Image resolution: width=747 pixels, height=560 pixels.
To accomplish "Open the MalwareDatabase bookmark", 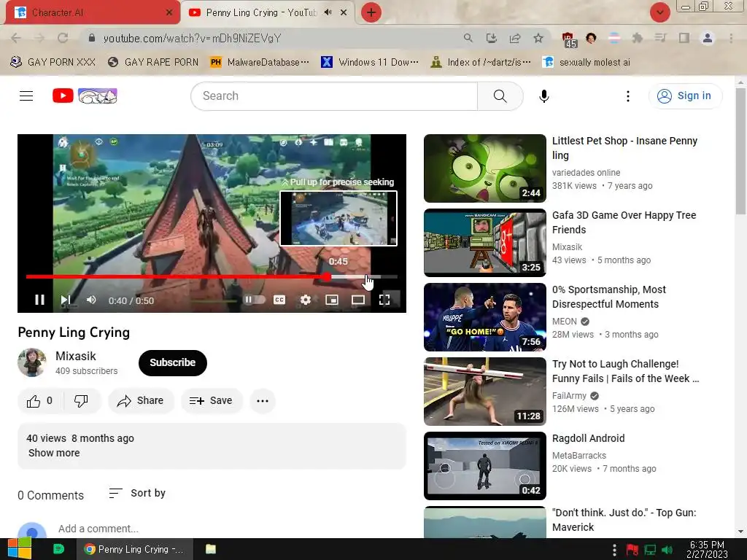I will coord(260,63).
